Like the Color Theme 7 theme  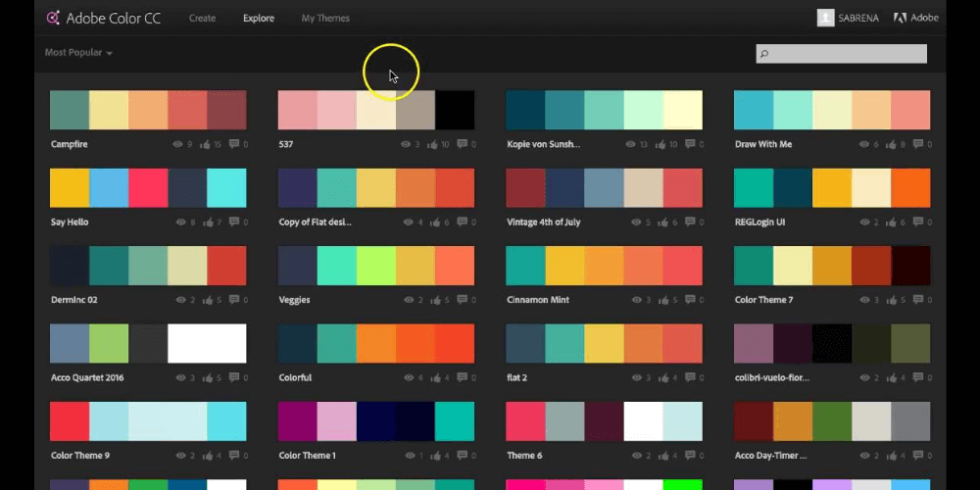tap(893, 300)
